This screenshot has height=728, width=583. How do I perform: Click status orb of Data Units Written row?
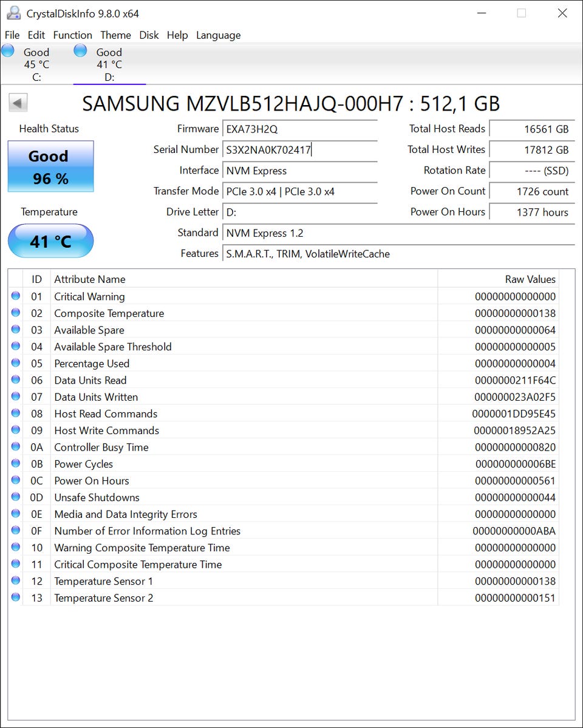coord(16,396)
